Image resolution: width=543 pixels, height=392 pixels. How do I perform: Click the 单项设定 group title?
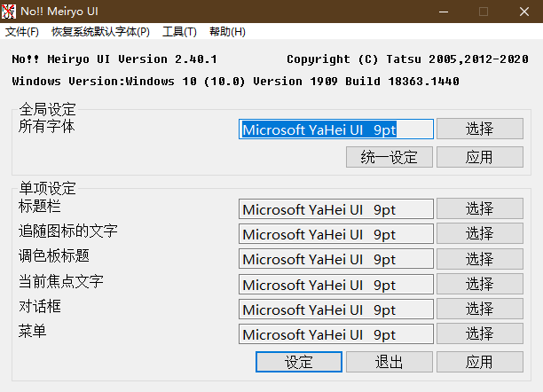click(x=47, y=188)
